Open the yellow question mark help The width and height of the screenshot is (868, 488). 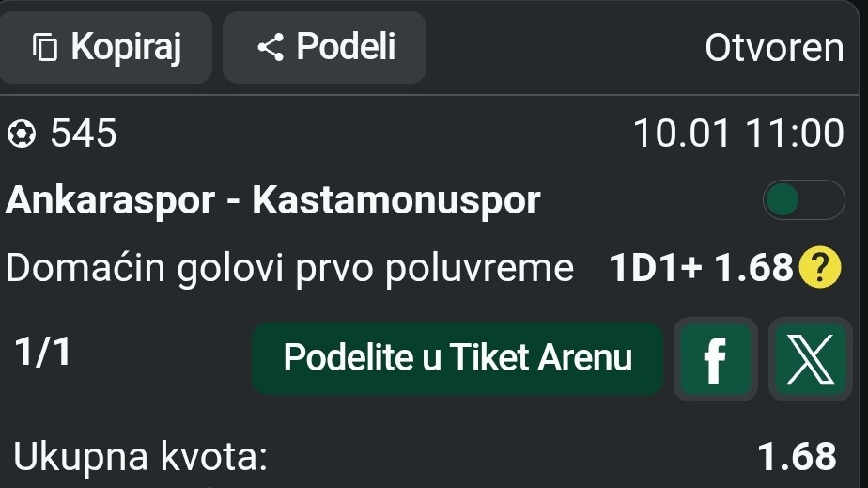(818, 270)
